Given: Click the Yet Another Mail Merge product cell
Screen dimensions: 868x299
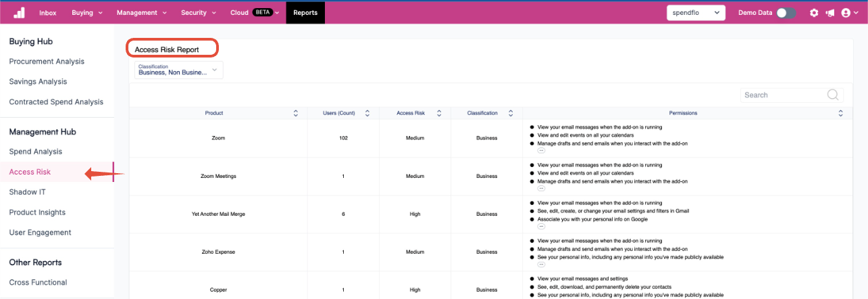Looking at the screenshot, I should [x=218, y=214].
